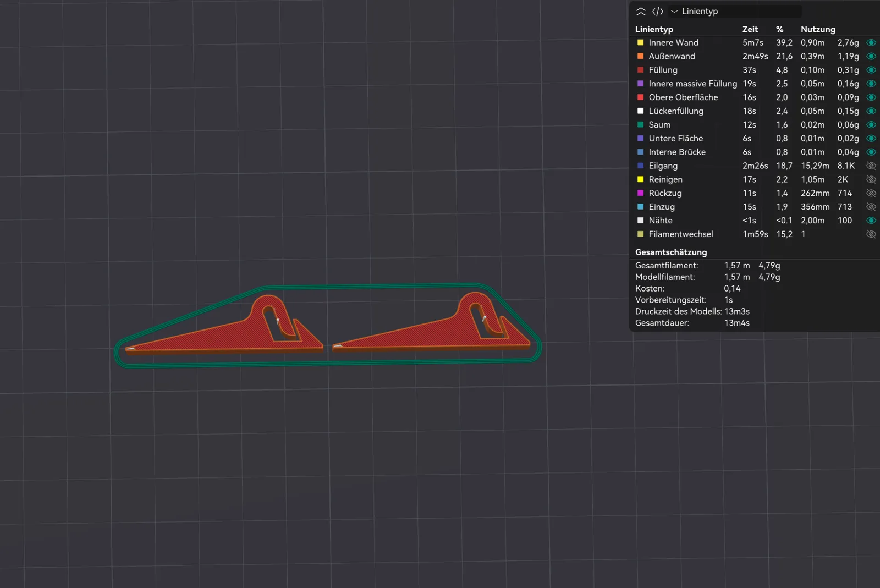880x588 pixels.
Task: Click the Gesamtschätzung heading
Action: coord(671,252)
